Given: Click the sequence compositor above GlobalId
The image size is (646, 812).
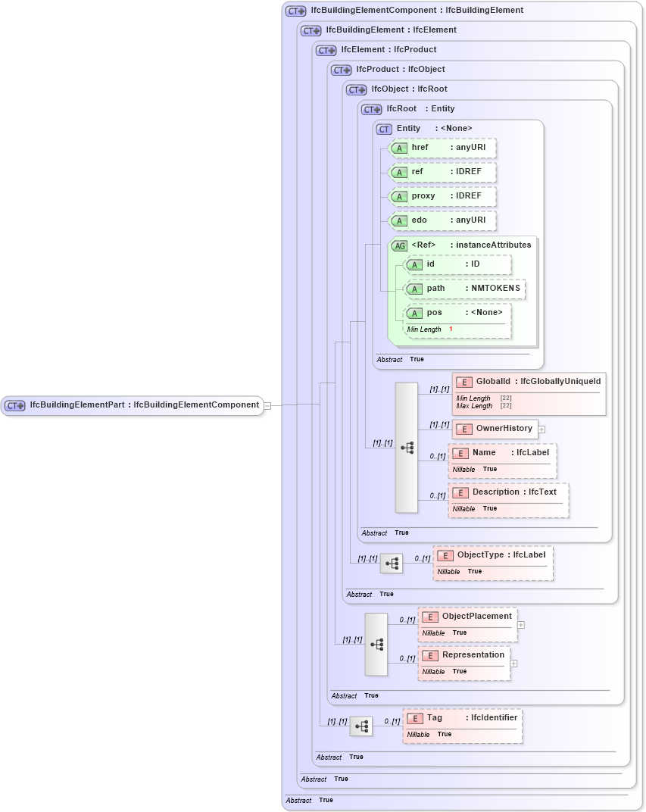Looking at the screenshot, I should 407,447.
